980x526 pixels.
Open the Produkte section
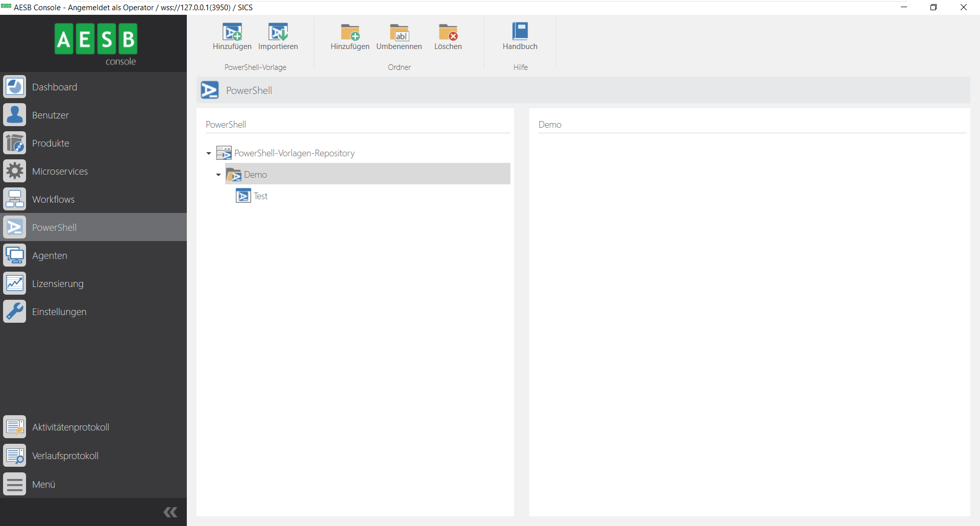(x=51, y=143)
